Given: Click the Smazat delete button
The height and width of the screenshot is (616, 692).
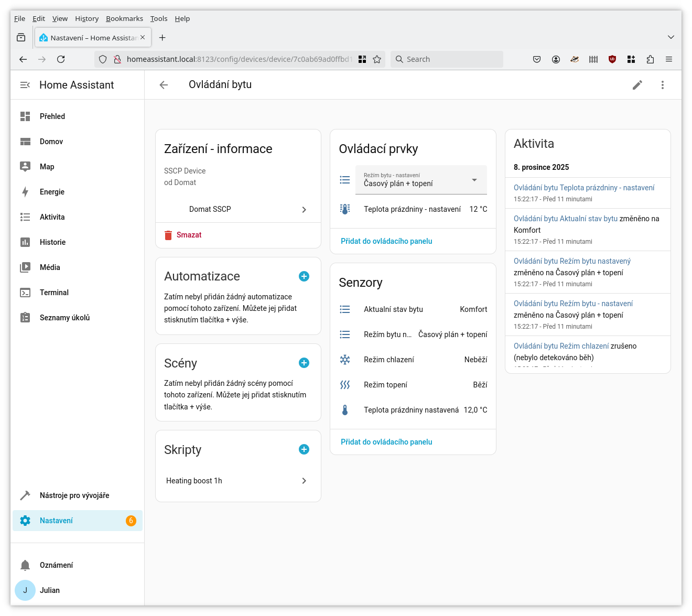Looking at the screenshot, I should (183, 235).
